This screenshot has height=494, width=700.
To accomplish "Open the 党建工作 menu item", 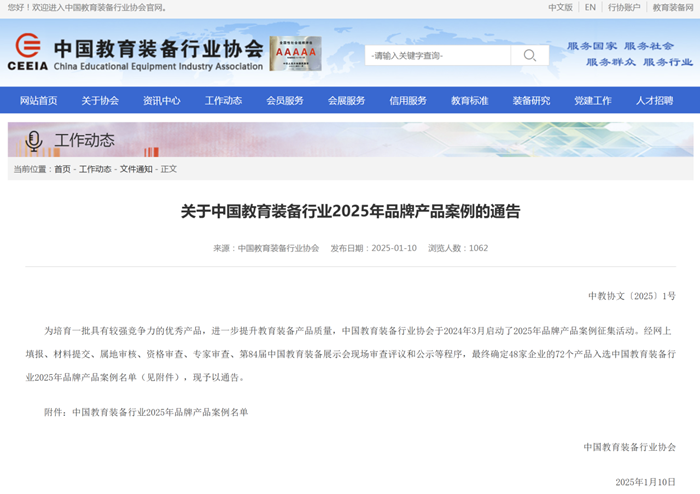I will click(x=592, y=100).
